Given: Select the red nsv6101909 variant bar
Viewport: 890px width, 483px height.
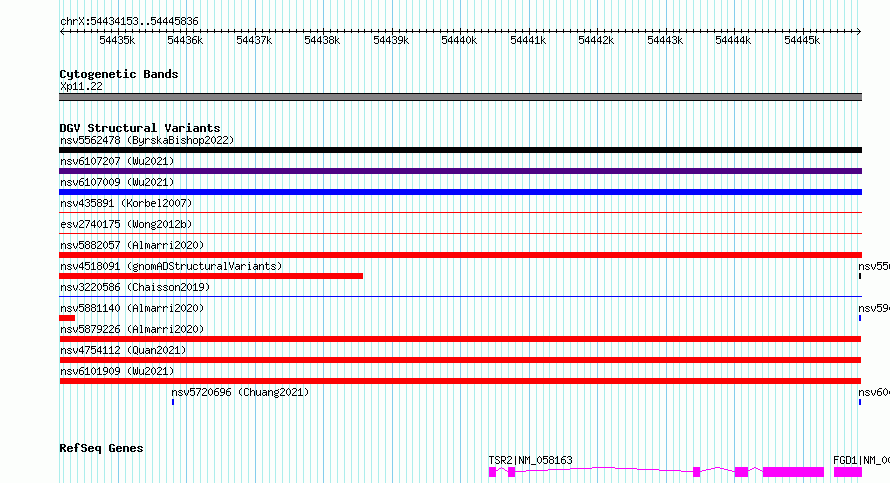Looking at the screenshot, I should click(460, 381).
